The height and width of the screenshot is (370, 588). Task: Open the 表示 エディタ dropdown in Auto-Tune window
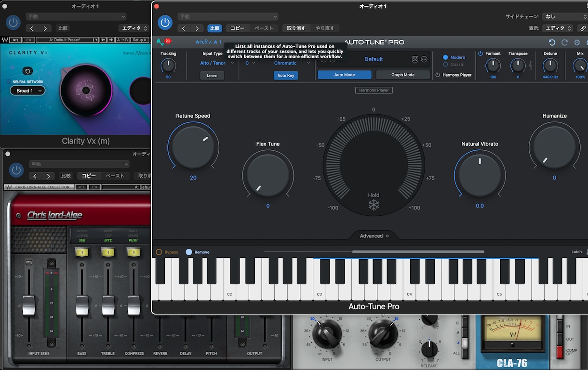[x=558, y=28]
